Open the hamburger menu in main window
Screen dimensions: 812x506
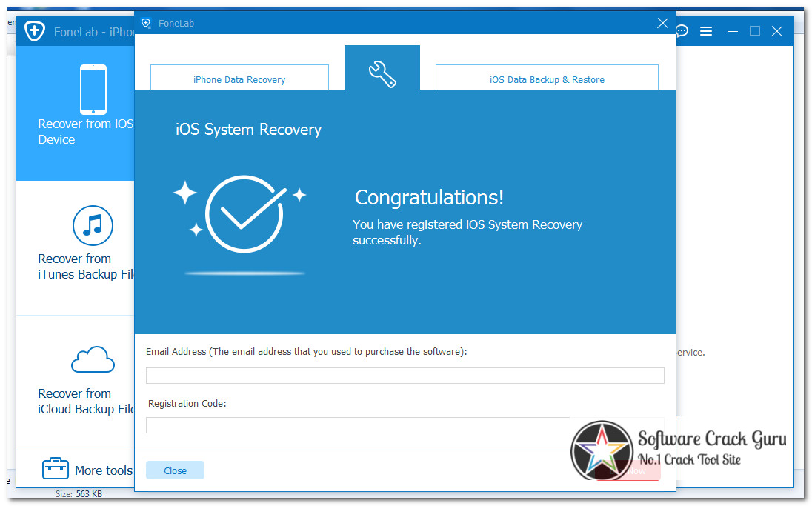pos(706,31)
